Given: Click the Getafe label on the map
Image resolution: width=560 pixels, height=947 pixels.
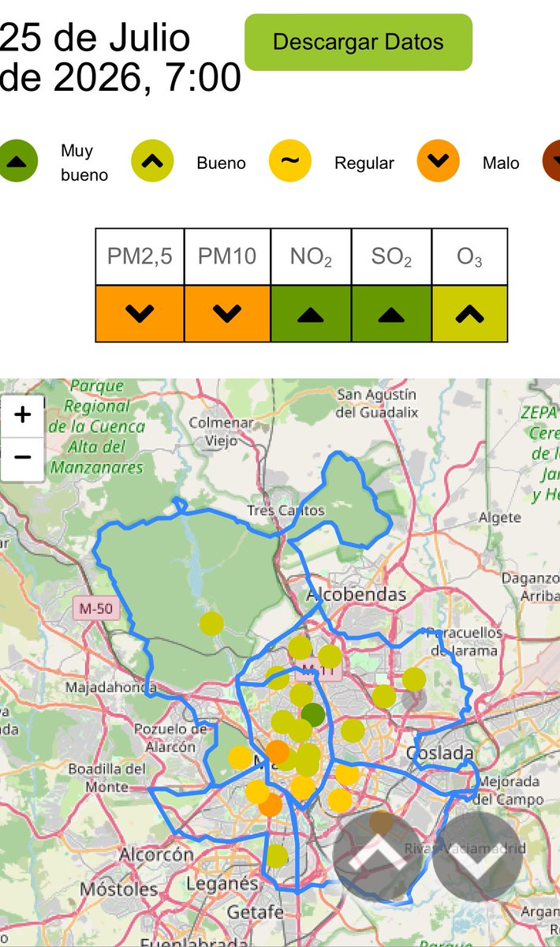Looking at the screenshot, I should pyautogui.click(x=255, y=912).
